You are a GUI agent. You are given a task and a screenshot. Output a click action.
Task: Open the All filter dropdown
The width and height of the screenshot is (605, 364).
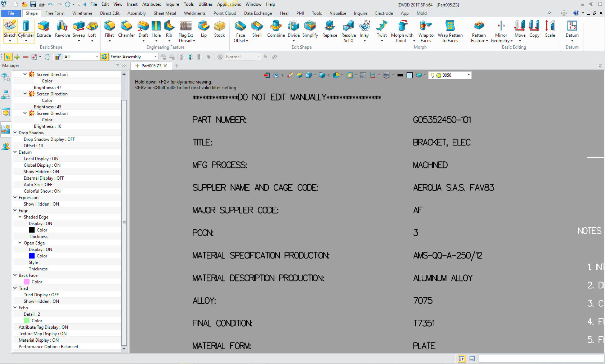point(97,57)
